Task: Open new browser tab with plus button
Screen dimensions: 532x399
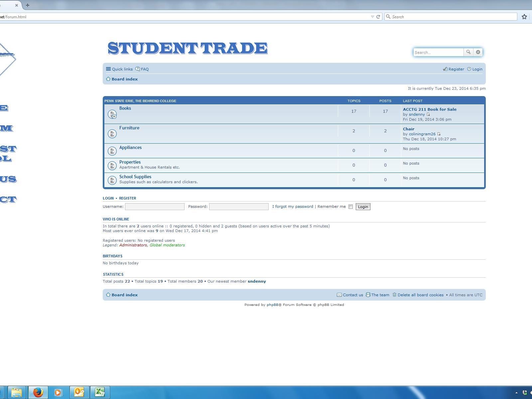Action: 28,5
